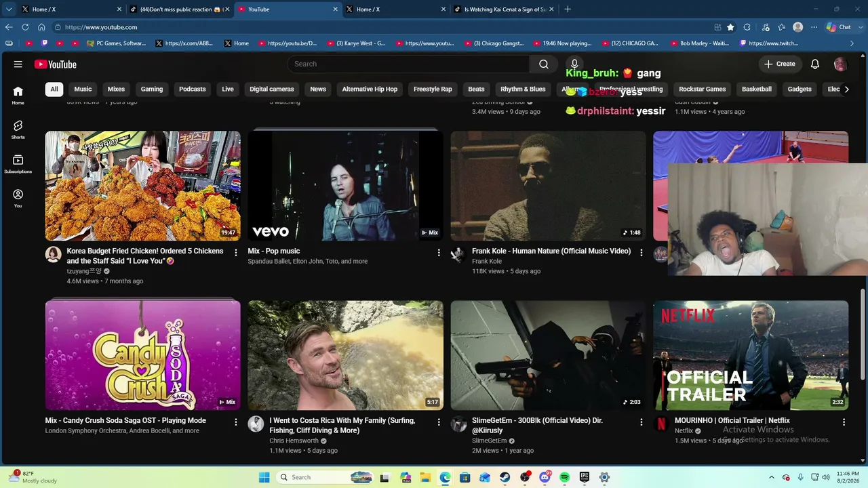The height and width of the screenshot is (488, 868).
Task: Open the YouTube guide hamburger menu
Action: click(18, 64)
